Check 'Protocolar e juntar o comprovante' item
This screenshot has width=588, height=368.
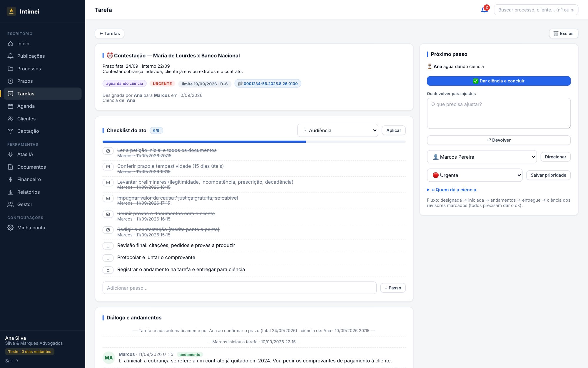(x=108, y=258)
